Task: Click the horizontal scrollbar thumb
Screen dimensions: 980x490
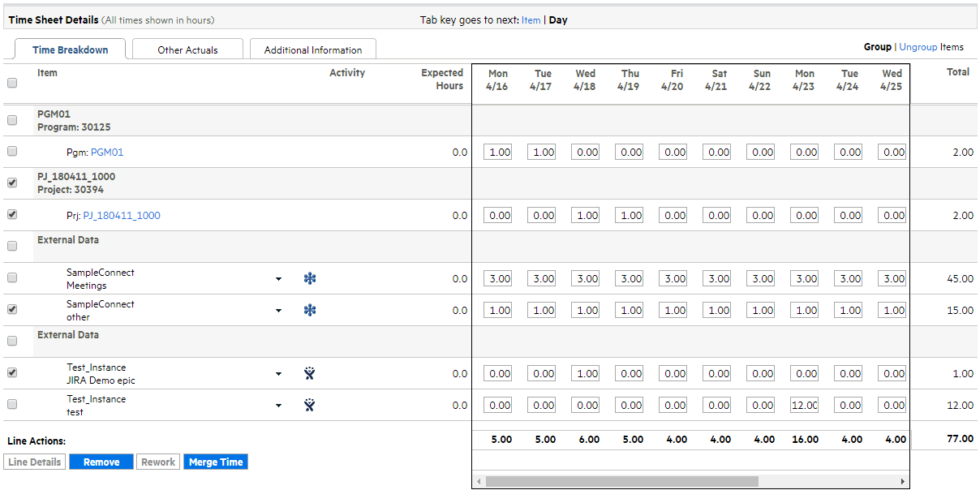Action: click(x=621, y=481)
